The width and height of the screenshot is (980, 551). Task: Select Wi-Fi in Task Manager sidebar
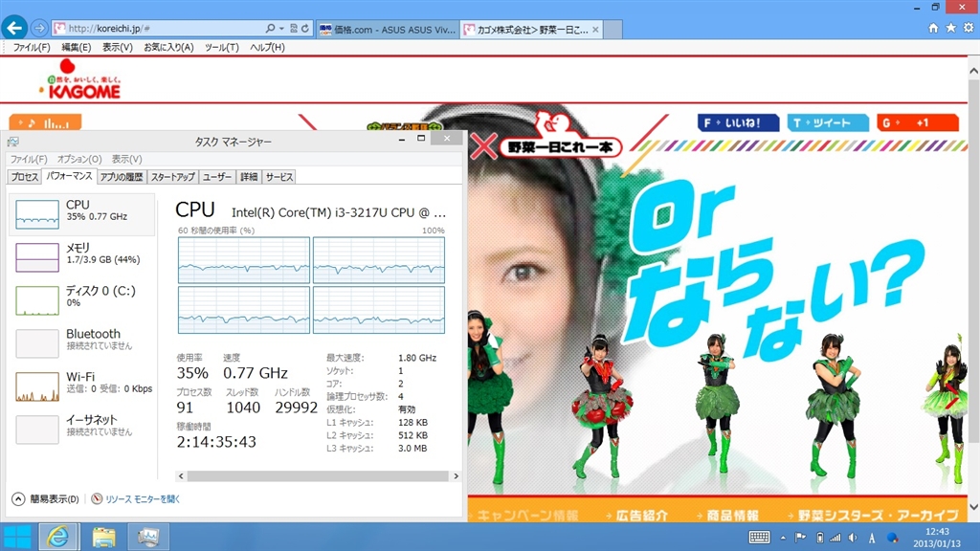[x=82, y=386]
